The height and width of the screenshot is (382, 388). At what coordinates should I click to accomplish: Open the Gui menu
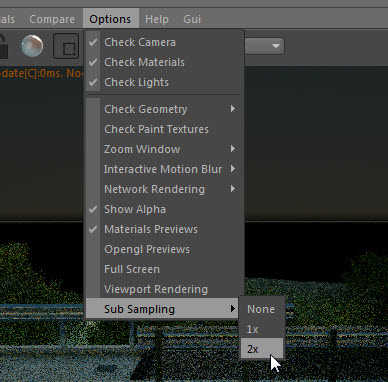192,19
